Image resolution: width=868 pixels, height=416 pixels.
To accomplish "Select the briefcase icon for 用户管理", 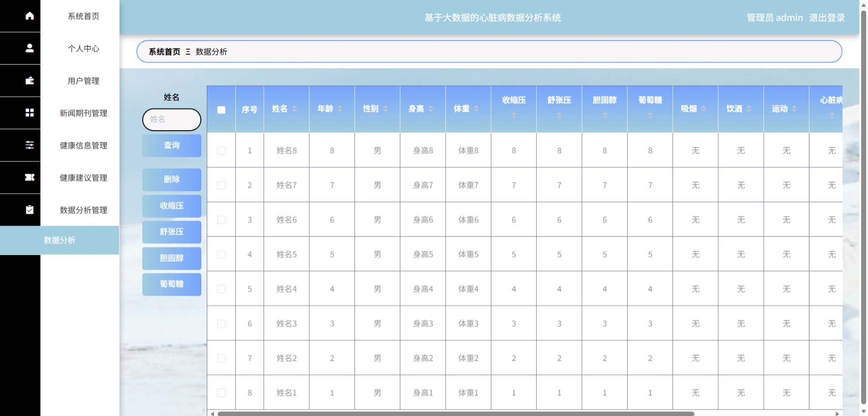I will 30,80.
